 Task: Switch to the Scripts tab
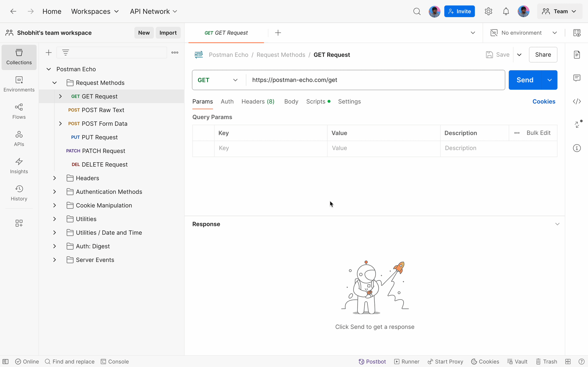tap(315, 101)
